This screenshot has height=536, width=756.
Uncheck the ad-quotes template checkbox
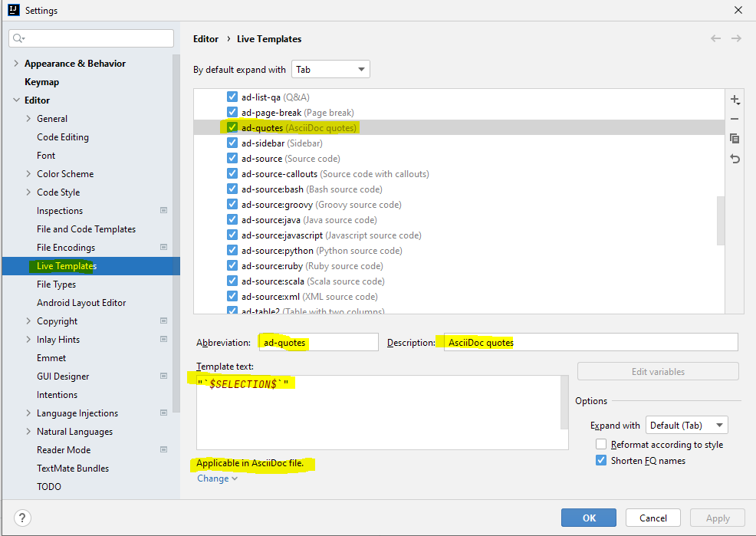coord(232,127)
